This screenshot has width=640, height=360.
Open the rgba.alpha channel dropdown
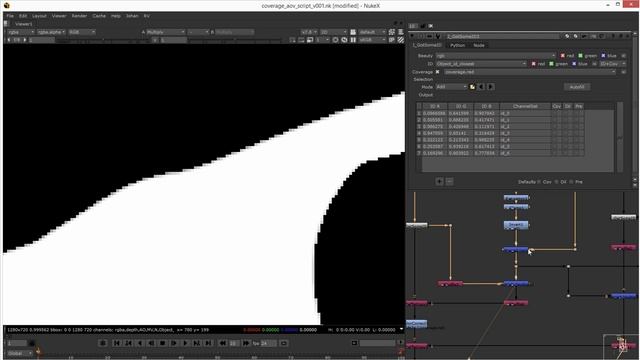coord(51,32)
